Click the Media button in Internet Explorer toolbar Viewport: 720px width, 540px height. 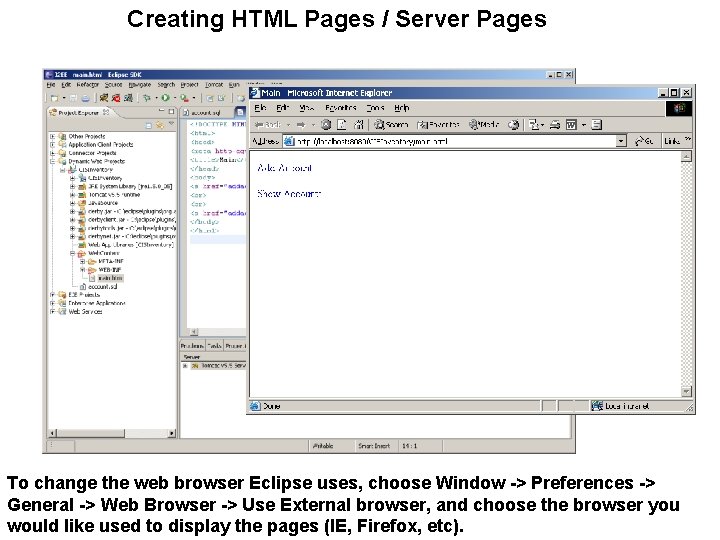click(484, 124)
